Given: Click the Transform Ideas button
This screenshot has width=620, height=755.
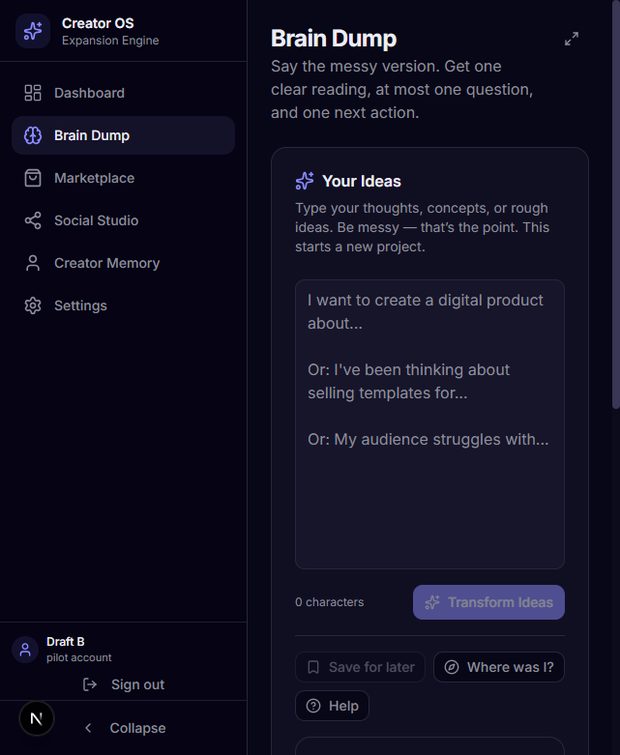Looking at the screenshot, I should click(x=489, y=602).
